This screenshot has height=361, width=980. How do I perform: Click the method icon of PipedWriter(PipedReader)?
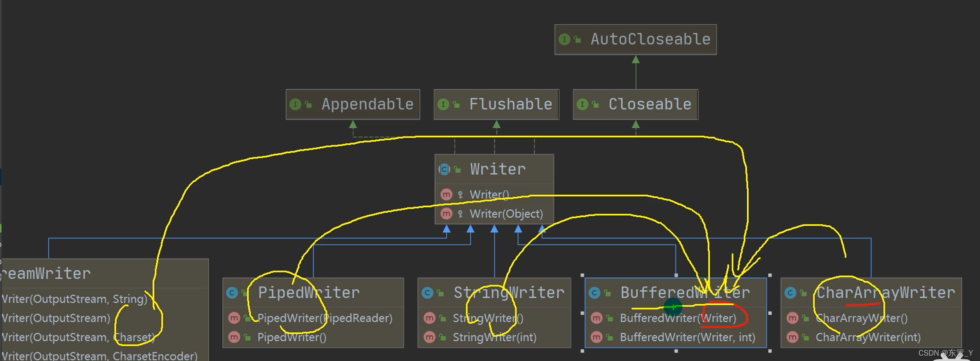tap(234, 318)
